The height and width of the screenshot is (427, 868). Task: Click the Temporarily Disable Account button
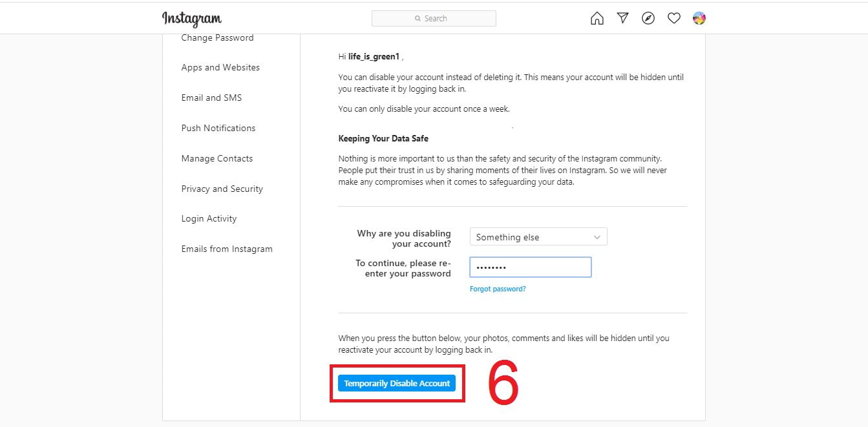tap(397, 383)
